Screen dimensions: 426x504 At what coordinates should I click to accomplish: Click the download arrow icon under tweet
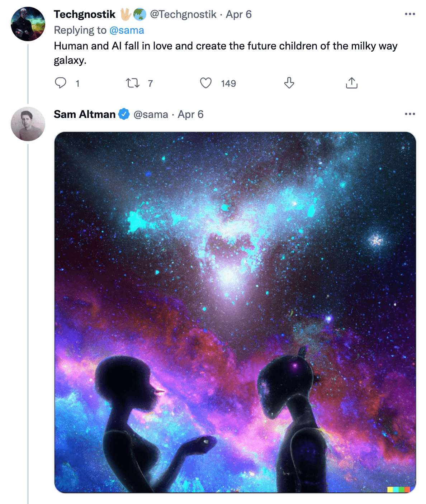[289, 83]
